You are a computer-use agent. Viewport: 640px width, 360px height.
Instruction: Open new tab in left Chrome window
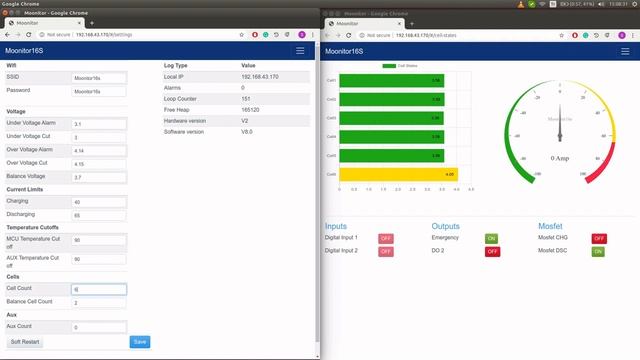click(92, 23)
